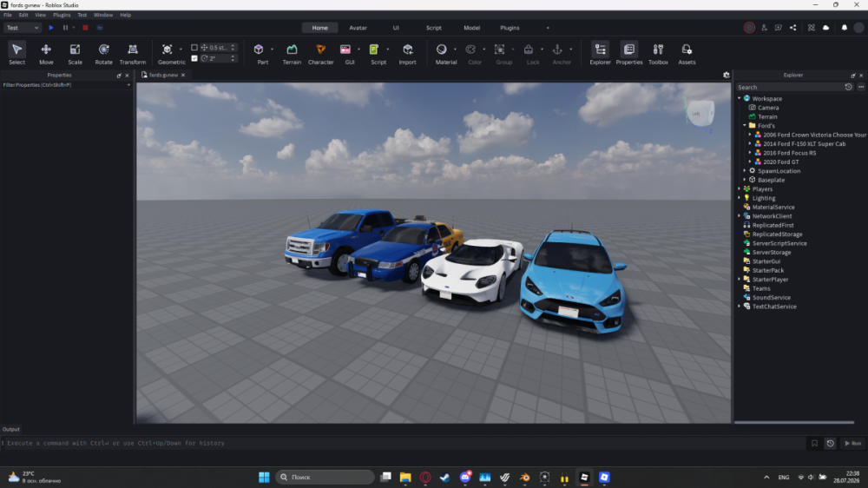Click the Geometric mode icon
The image size is (868, 488).
click(168, 49)
